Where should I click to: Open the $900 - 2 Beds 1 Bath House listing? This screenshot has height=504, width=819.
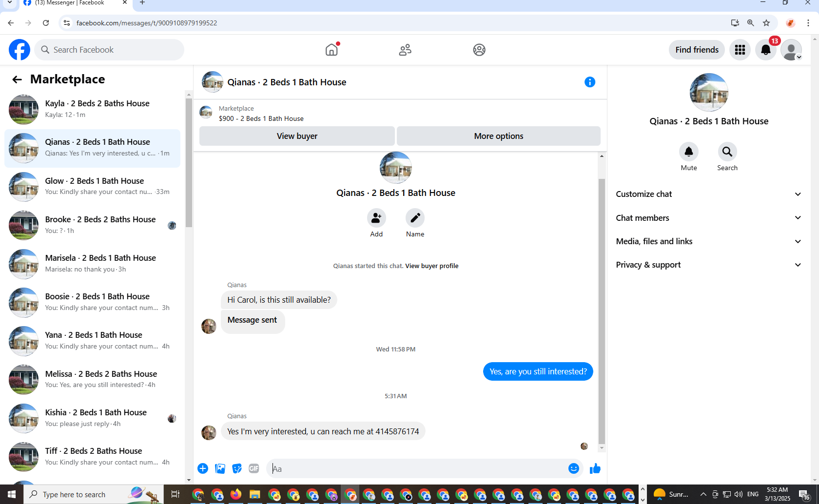[x=261, y=118]
